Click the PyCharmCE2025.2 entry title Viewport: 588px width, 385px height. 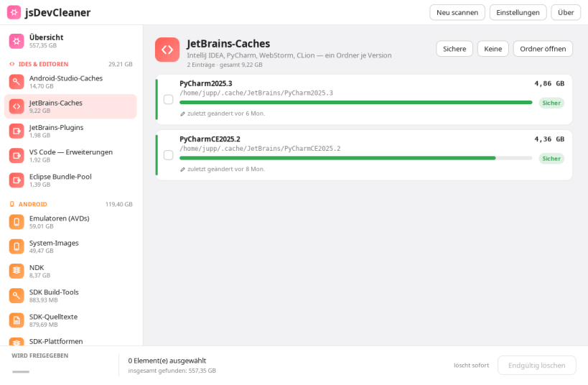[x=210, y=139]
